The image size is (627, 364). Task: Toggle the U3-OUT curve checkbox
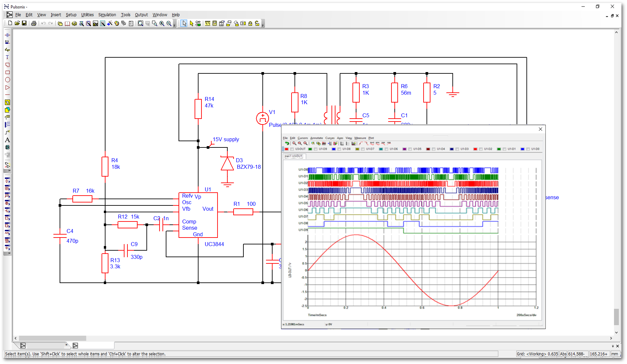292,149
